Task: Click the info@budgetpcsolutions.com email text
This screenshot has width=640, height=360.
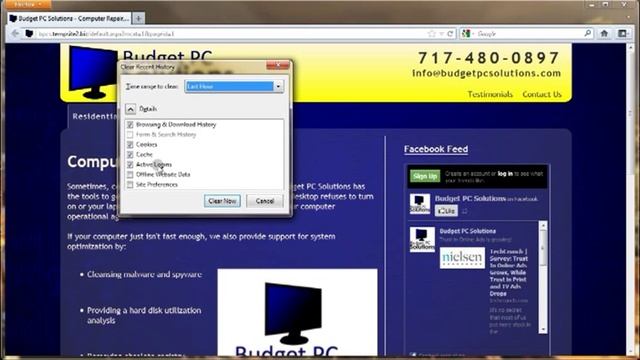Action: 486,73
